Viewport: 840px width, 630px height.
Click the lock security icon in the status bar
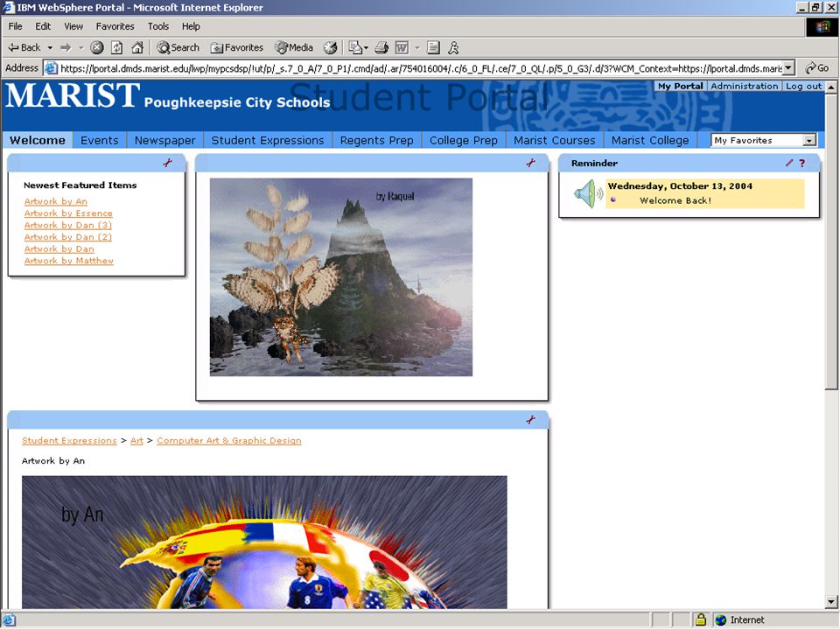700,619
